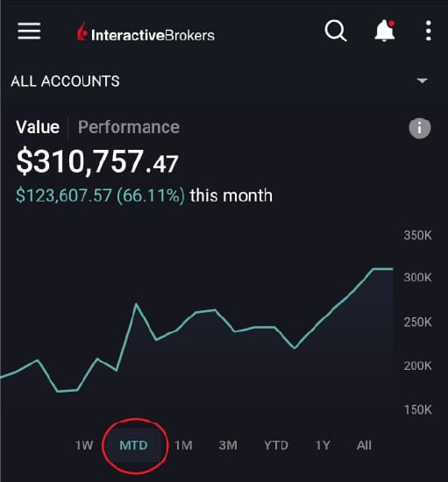Image resolution: width=448 pixels, height=482 pixels.
Task: Show portfolio info with the i icon
Action: coord(420,128)
